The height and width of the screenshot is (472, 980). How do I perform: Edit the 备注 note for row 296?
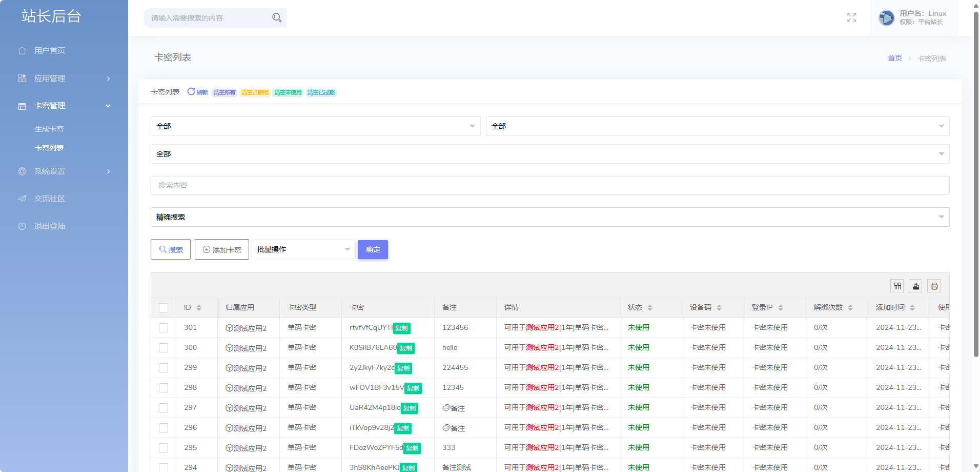(454, 428)
